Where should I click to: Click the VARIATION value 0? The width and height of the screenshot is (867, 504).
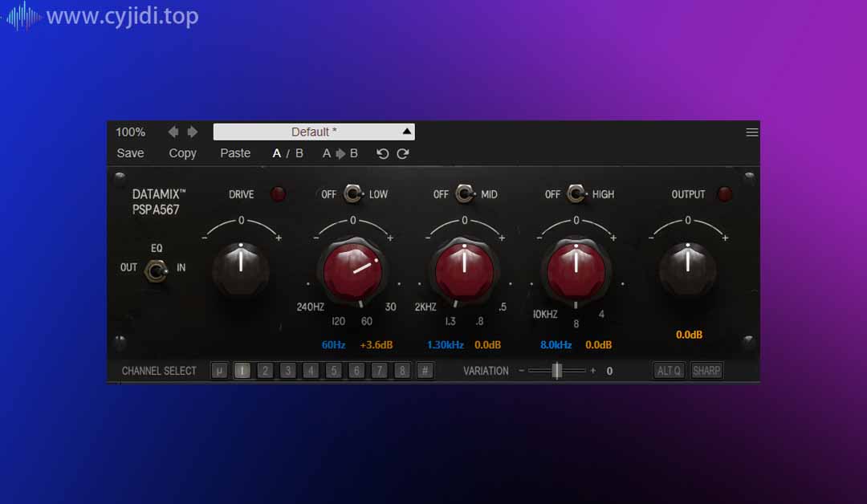609,371
